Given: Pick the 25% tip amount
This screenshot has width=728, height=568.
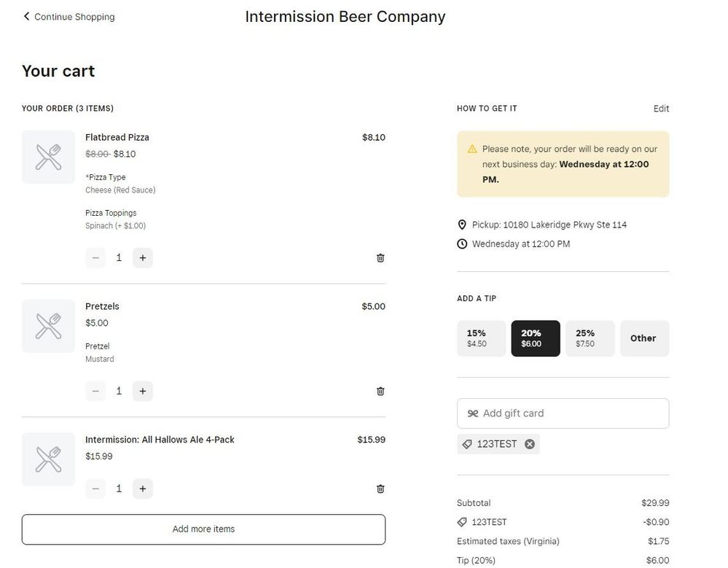Looking at the screenshot, I should [590, 338].
